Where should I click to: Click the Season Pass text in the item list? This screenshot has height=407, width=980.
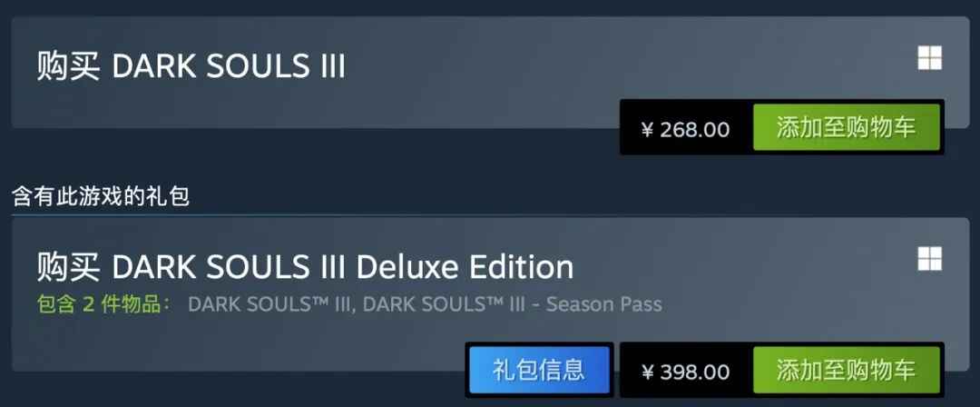point(603,304)
